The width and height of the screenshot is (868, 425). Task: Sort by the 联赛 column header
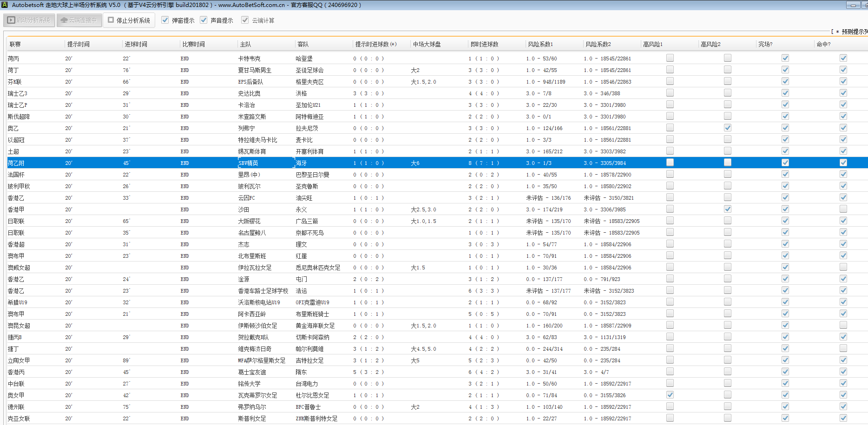click(x=15, y=44)
